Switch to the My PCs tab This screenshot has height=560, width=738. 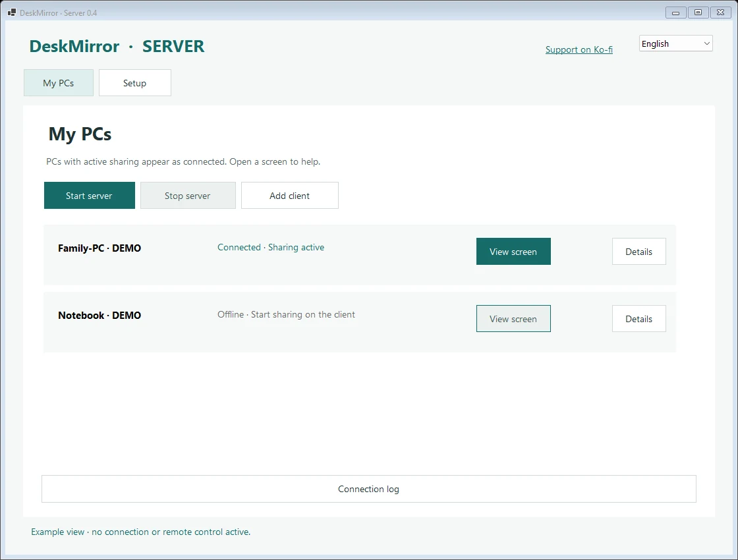[59, 83]
